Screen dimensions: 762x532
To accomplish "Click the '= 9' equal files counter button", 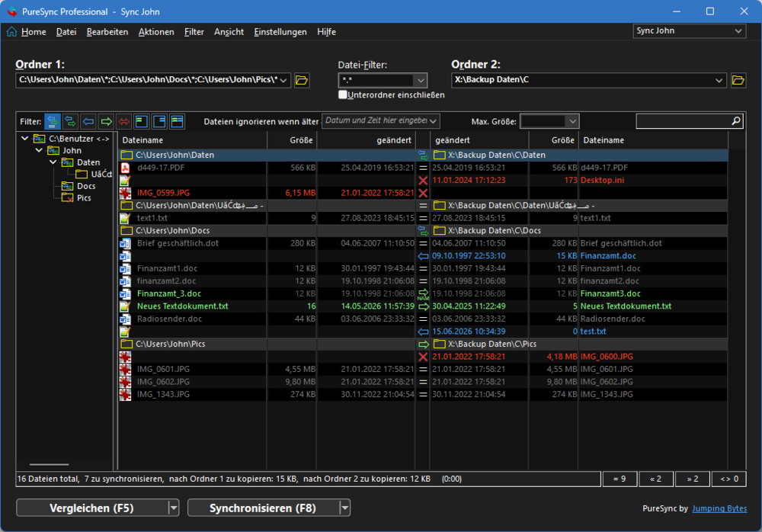I will click(x=619, y=479).
